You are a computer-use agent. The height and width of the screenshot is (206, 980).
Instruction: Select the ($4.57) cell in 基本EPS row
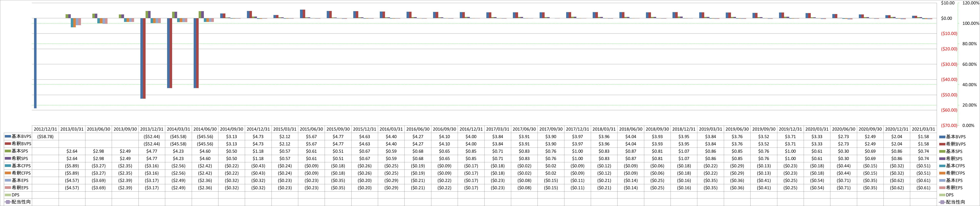click(x=72, y=180)
